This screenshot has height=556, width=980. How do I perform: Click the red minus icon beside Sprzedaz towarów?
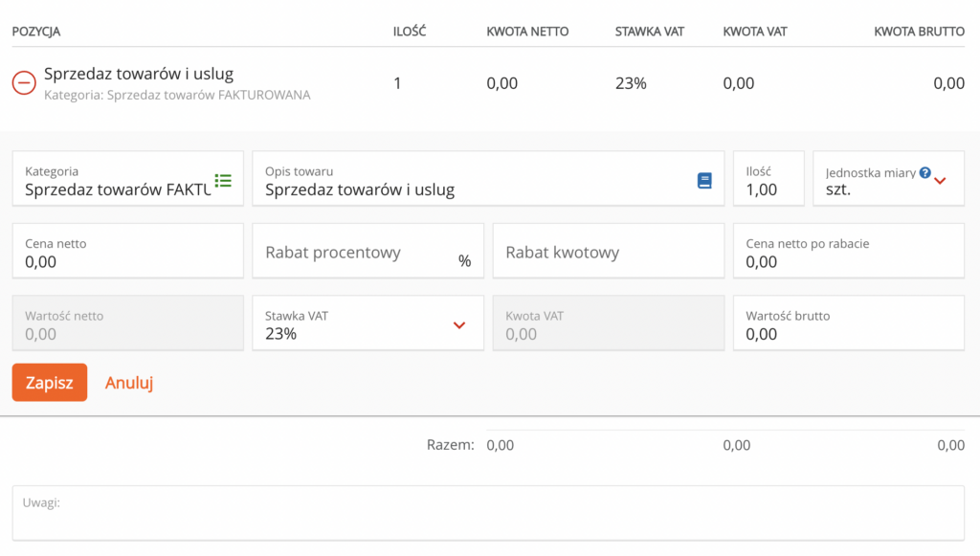coord(24,83)
